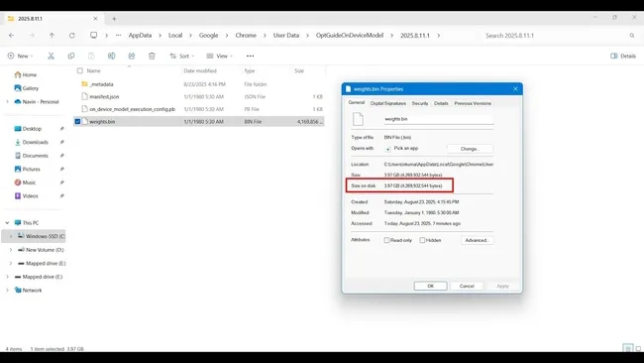The height and width of the screenshot is (363, 644).
Task: Click Chrome in the address path
Action: click(246, 36)
